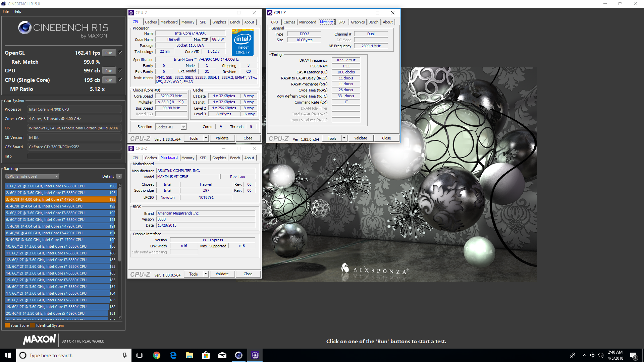Screen dimensions: 644x362
Task: Open the CPU (Single Core) ranking dropdown
Action: click(x=32, y=176)
